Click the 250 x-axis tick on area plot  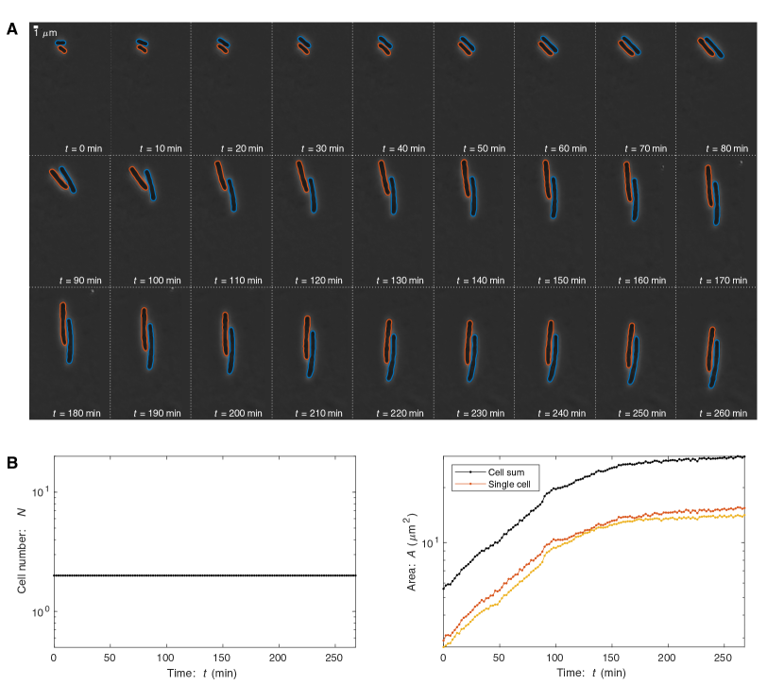(x=723, y=658)
